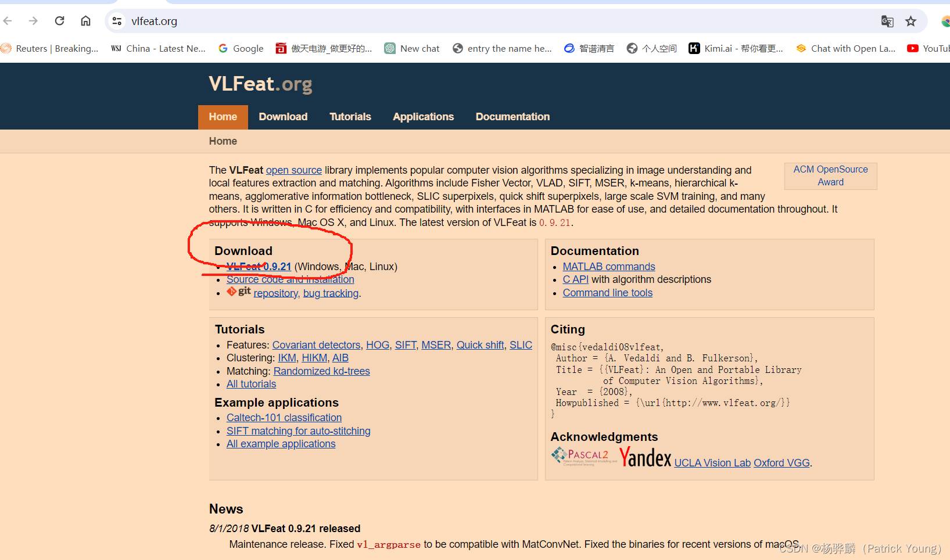Viewport: 950px width, 560px height.
Task: View site information icon in address bar
Action: pyautogui.click(x=117, y=21)
